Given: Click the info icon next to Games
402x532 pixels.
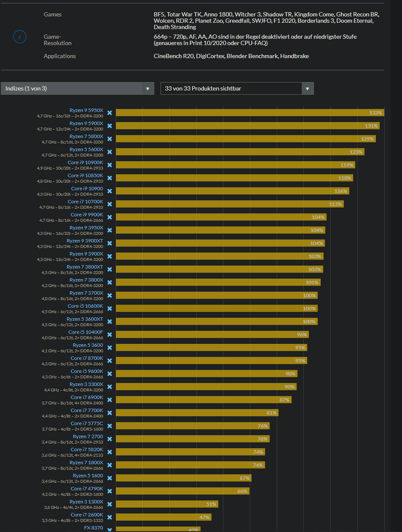Looking at the screenshot, I should [x=20, y=37].
